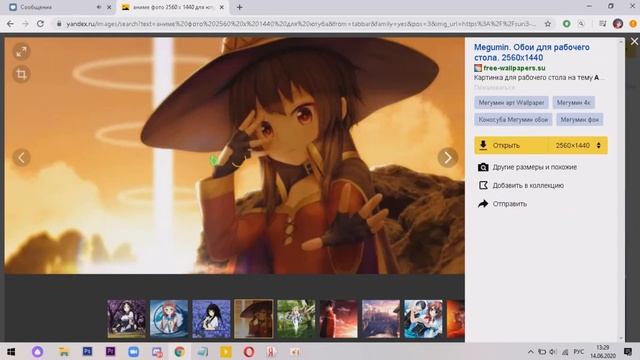
Task: Reload the current page
Action: (x=40, y=24)
